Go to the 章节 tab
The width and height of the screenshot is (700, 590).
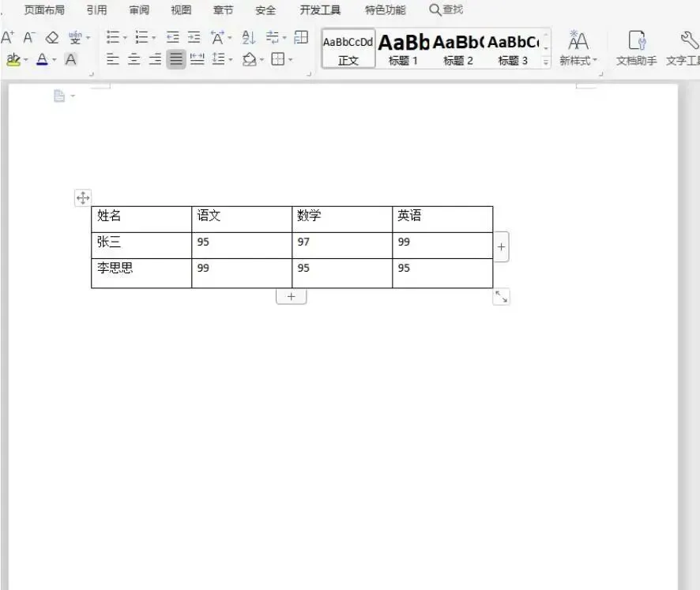[224, 9]
